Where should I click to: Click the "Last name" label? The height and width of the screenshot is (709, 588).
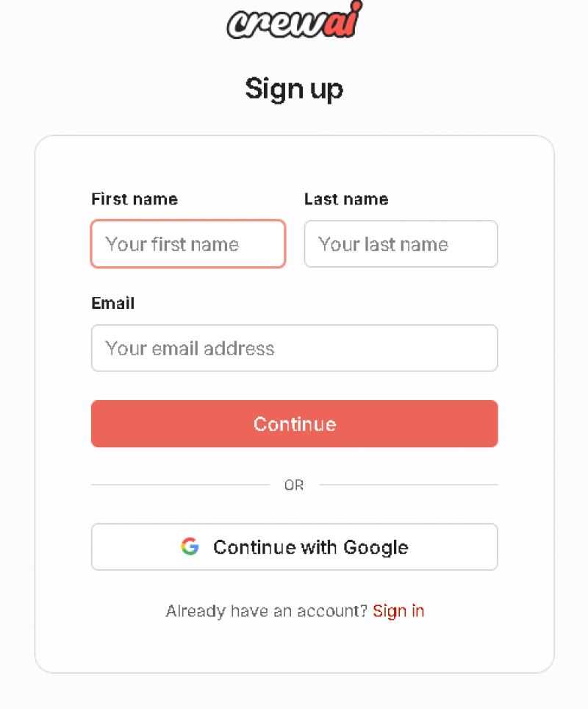click(346, 199)
